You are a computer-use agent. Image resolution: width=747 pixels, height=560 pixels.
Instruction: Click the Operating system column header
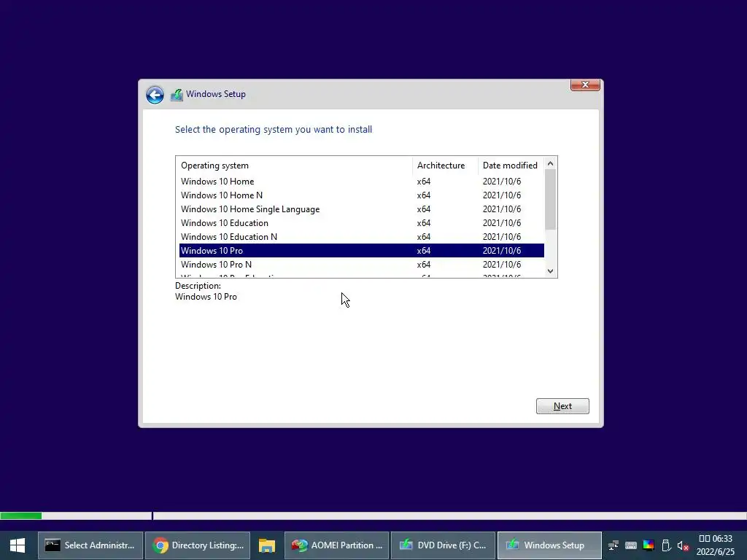click(294, 166)
